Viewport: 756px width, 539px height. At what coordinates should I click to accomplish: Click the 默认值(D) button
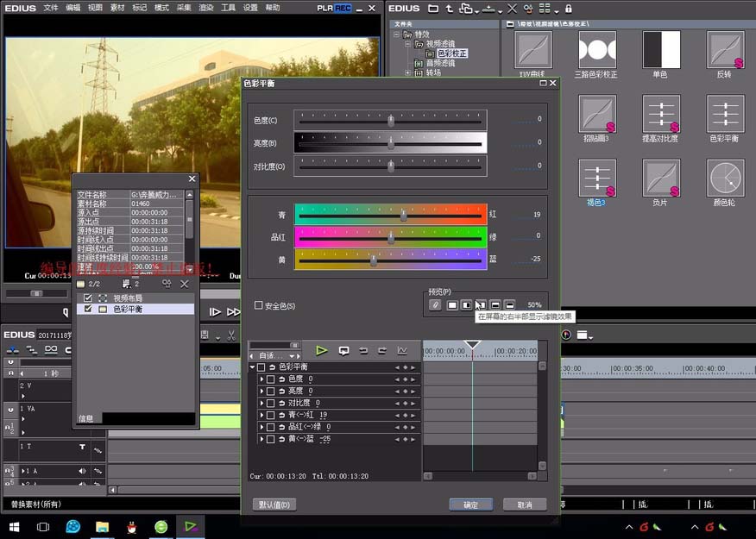point(274,505)
